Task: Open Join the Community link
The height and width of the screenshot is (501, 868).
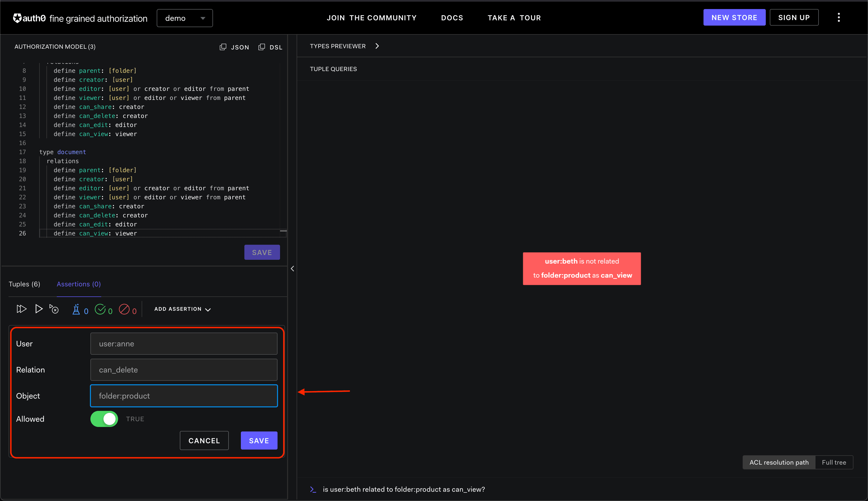Action: pos(371,18)
